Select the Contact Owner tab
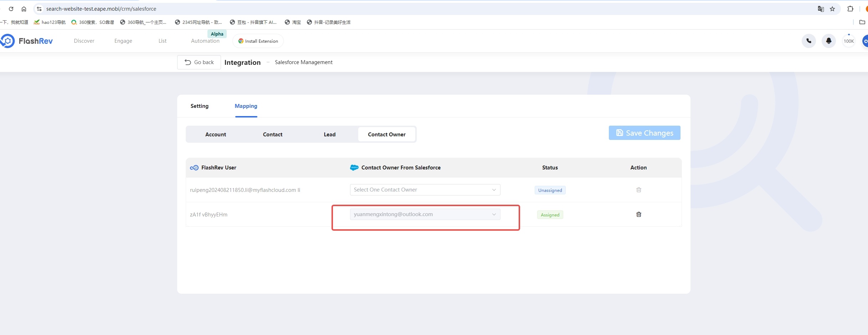Image resolution: width=868 pixels, height=335 pixels. pyautogui.click(x=387, y=135)
